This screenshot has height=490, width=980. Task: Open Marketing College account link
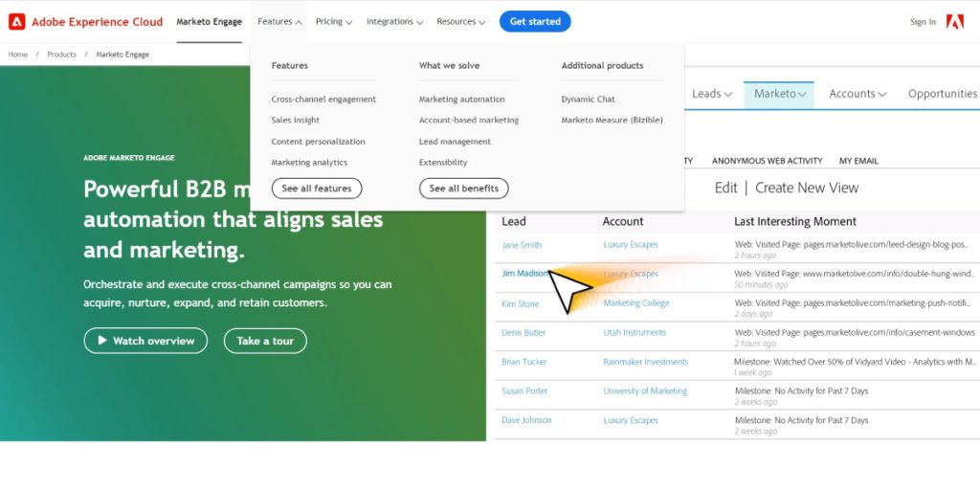636,303
